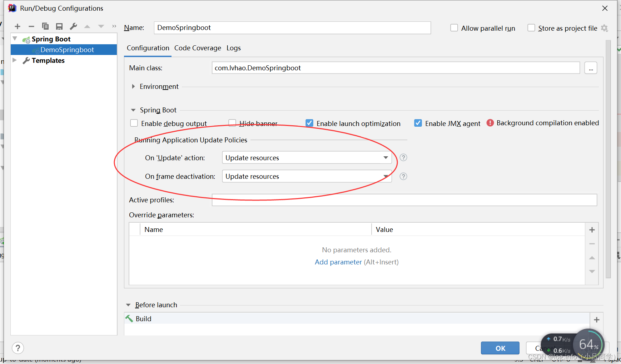Add a Before launch task with plus
The height and width of the screenshot is (364, 621).
point(596,320)
